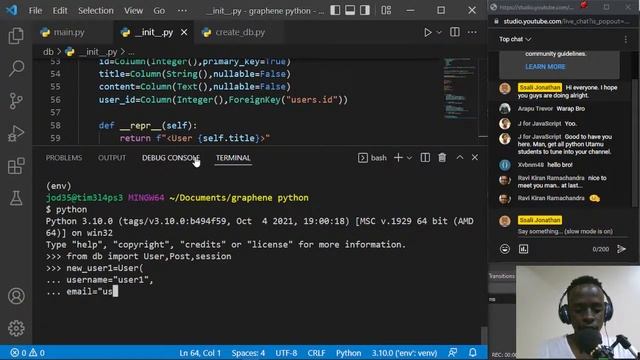The width and height of the screenshot is (640, 360).
Task: Change indentation via Spaces: 4
Action: coord(248,353)
